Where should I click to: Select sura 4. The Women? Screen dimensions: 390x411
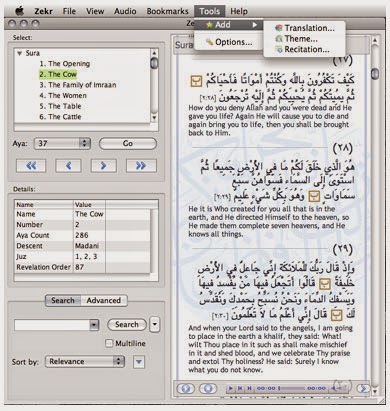63,96
